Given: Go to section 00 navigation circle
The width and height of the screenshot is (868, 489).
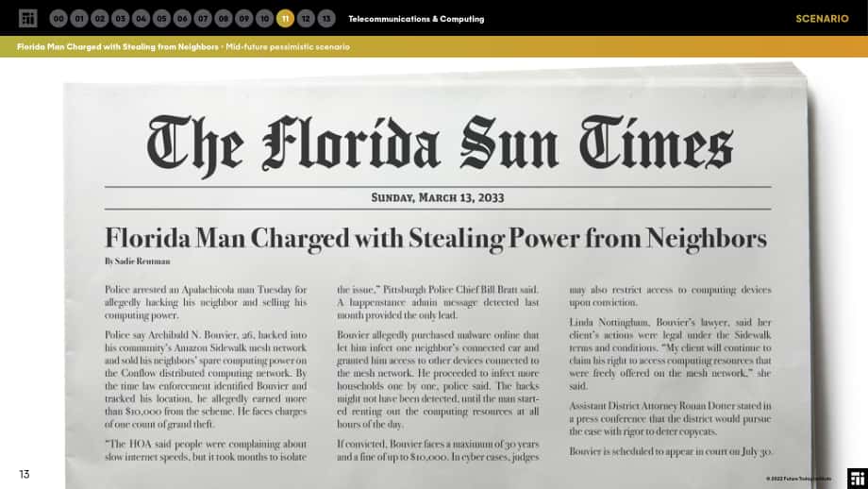Looking at the screenshot, I should click(58, 18).
